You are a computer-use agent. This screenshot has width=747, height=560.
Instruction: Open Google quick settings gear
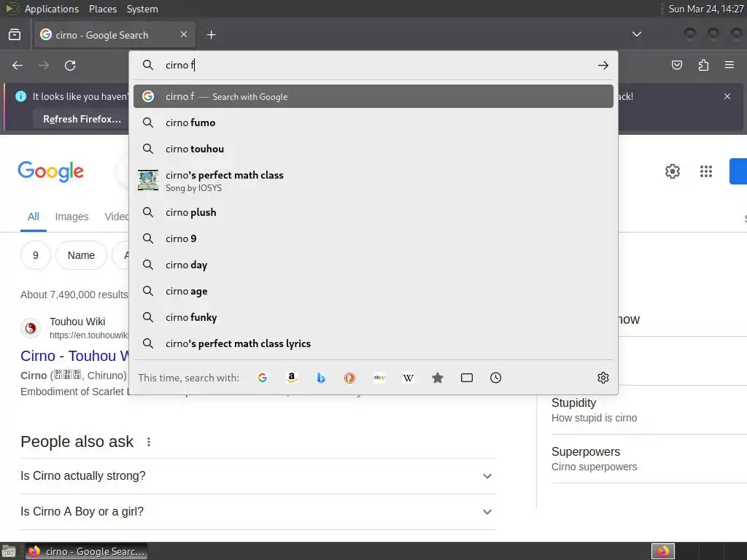click(x=672, y=171)
